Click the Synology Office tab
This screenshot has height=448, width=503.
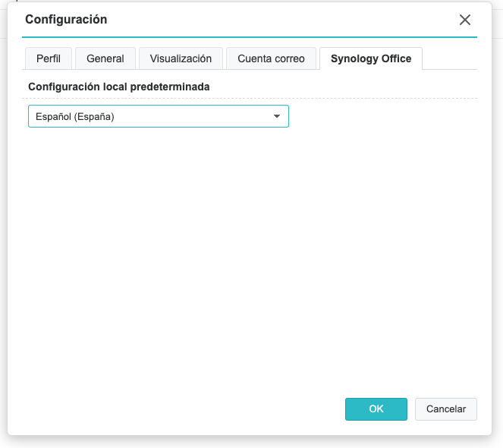click(371, 58)
